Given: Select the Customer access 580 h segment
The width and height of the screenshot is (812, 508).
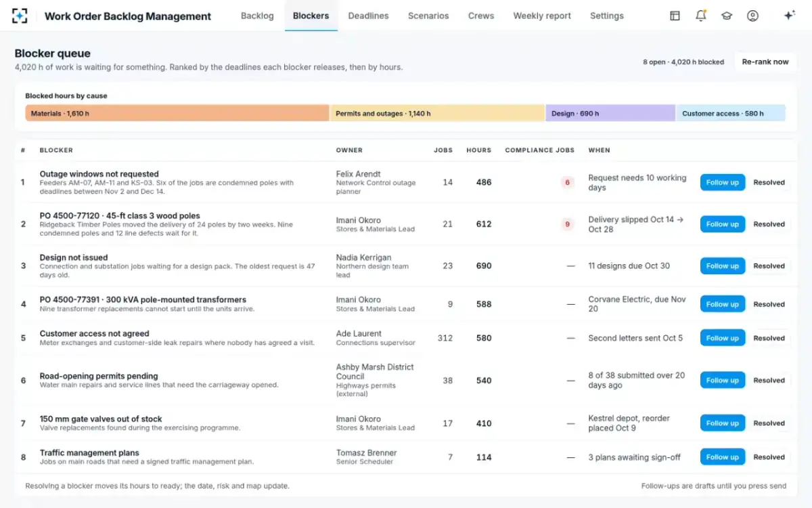Looking at the screenshot, I should [x=731, y=113].
